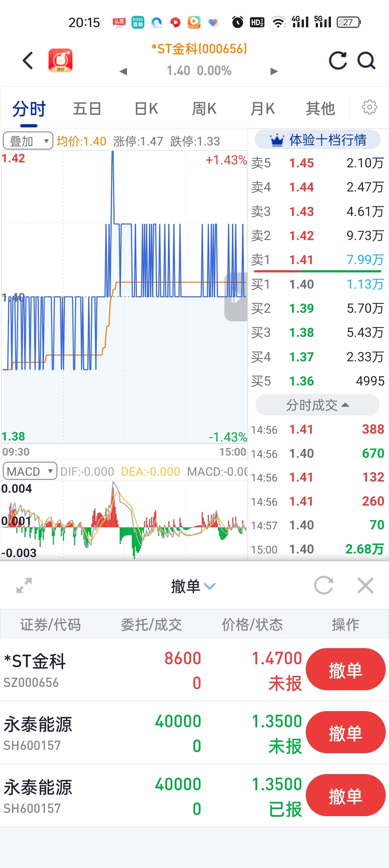Image resolution: width=389 pixels, height=868 pixels.
Task: Tap the 15:00 trade of 2.68万
Action: (x=317, y=549)
